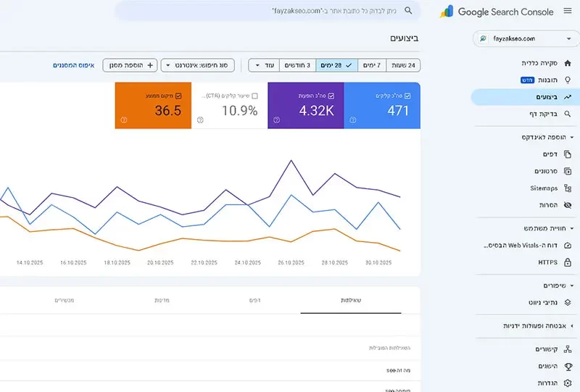Open the הישגים trophy icon

(567, 367)
